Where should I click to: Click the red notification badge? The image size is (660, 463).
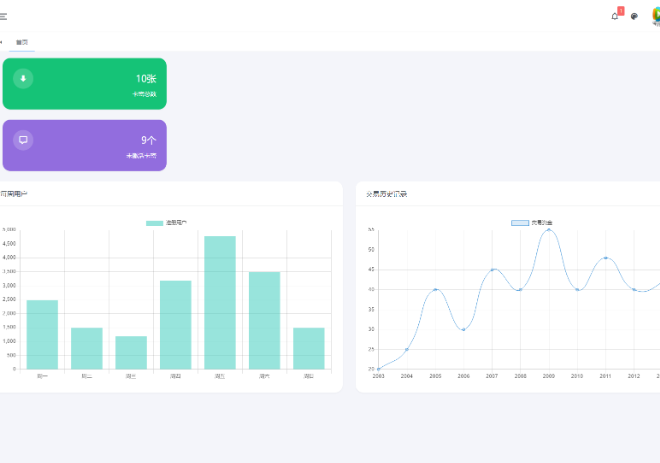click(621, 11)
